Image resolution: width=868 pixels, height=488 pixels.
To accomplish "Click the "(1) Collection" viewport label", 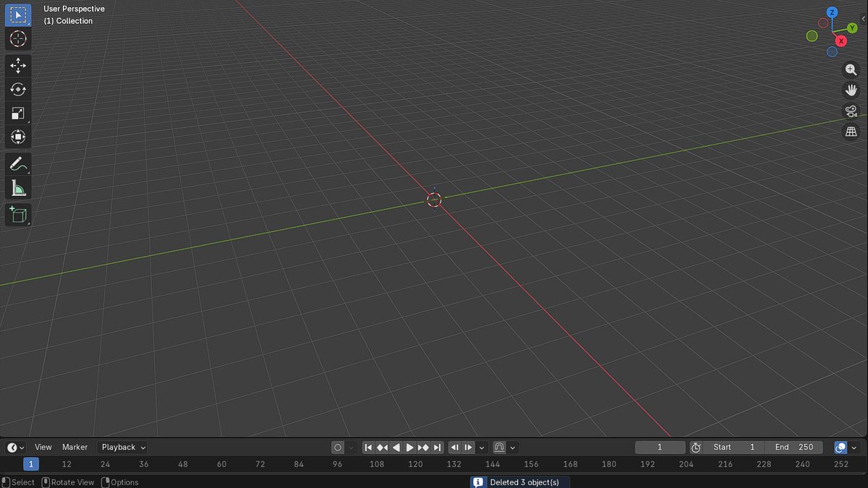I will click(68, 21).
